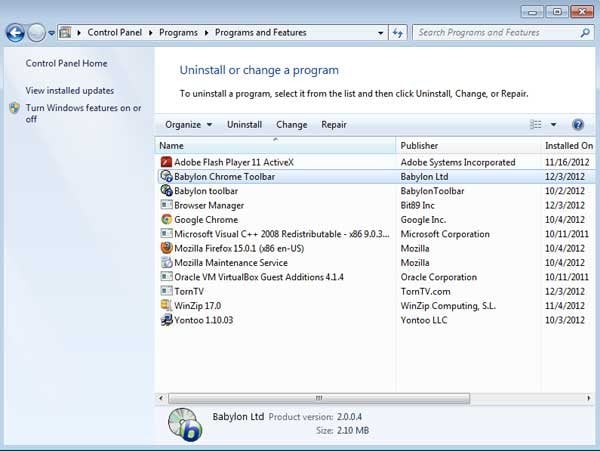
Task: Select Adobe Systems Incorporated publisher cell
Action: [x=458, y=162]
